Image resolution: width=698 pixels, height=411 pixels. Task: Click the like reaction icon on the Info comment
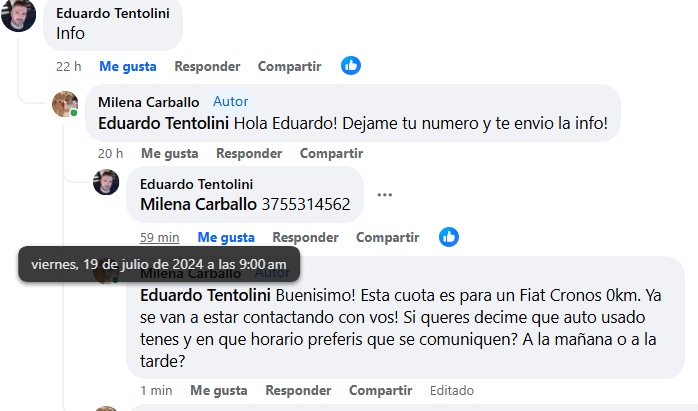click(350, 66)
